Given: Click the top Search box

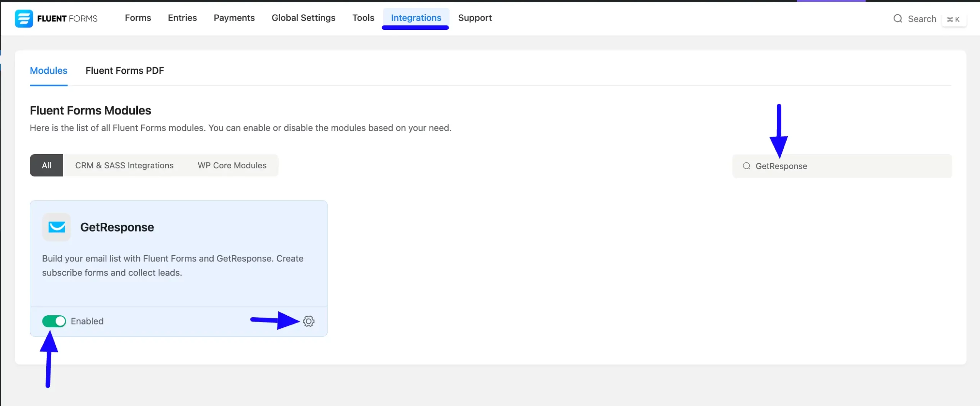Looking at the screenshot, I should (929, 19).
